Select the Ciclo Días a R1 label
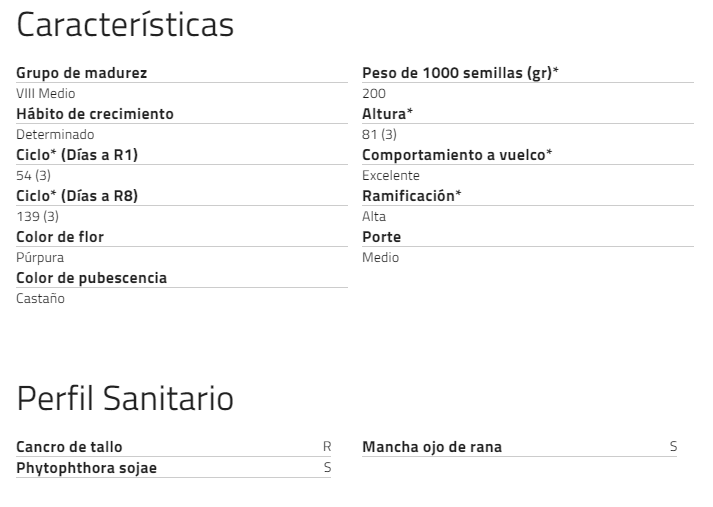Image resolution: width=713 pixels, height=507 pixels. coord(77,155)
